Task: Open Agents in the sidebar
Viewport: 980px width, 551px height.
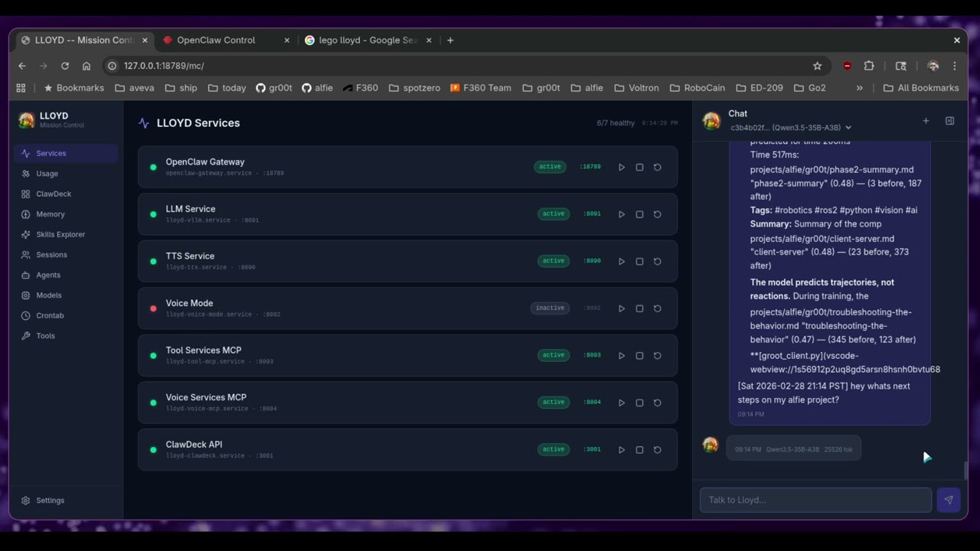Action: [x=66, y=275]
